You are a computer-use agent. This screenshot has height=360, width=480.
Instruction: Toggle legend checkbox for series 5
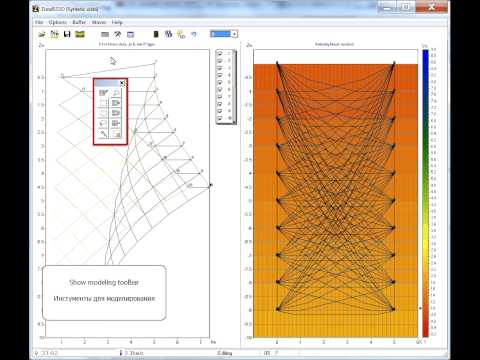tap(220, 82)
